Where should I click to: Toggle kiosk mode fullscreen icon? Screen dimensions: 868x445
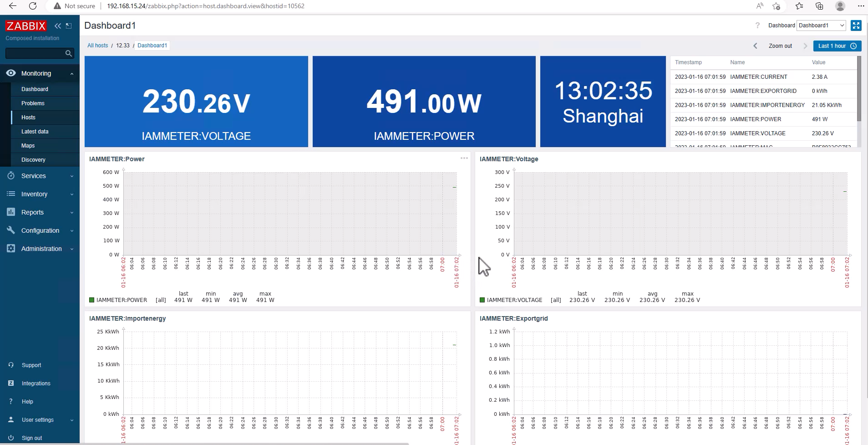pos(856,26)
